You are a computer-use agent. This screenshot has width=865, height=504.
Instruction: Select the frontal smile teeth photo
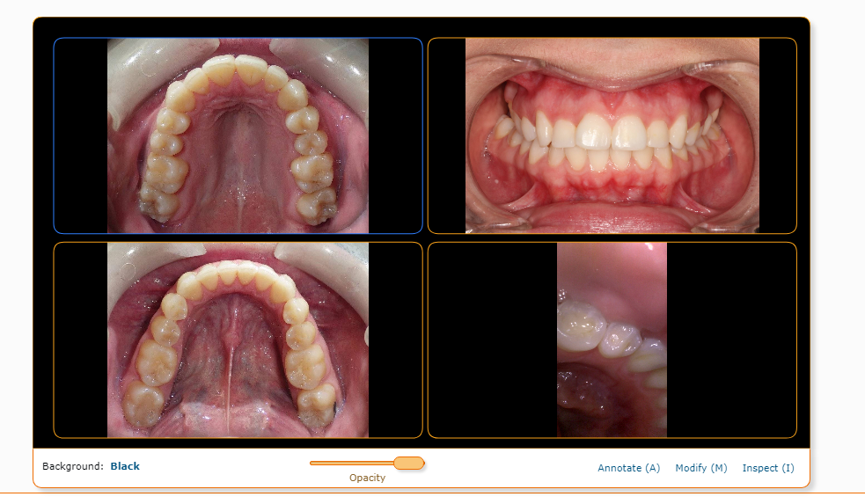click(612, 135)
